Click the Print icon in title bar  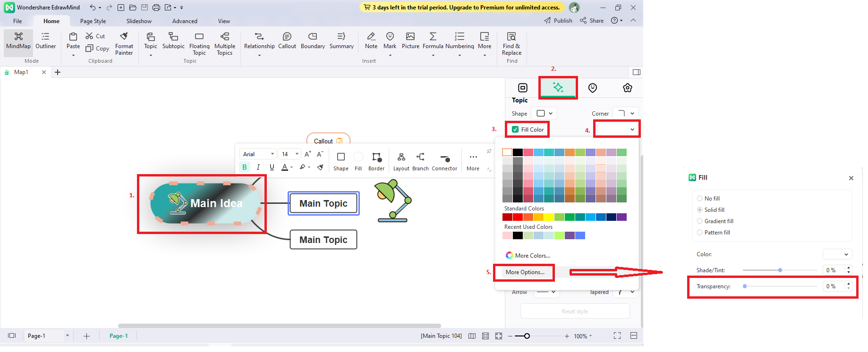pyautogui.click(x=156, y=8)
